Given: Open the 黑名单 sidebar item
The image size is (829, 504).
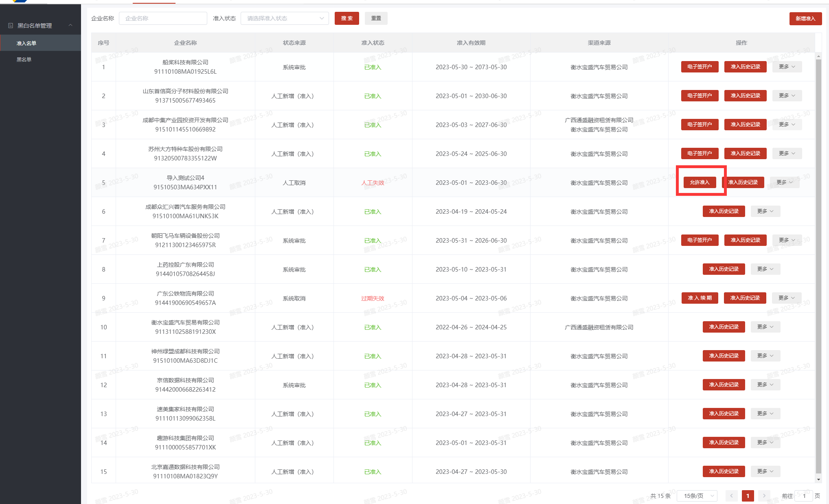Looking at the screenshot, I should point(24,59).
